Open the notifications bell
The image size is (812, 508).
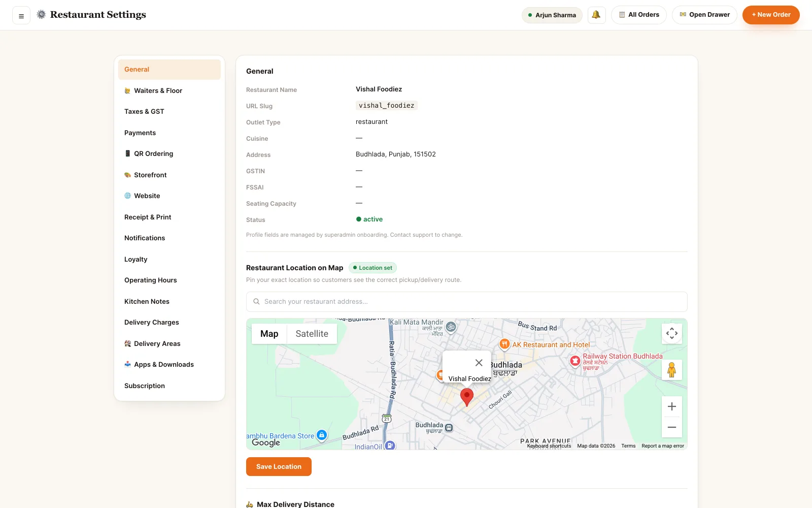pyautogui.click(x=596, y=15)
